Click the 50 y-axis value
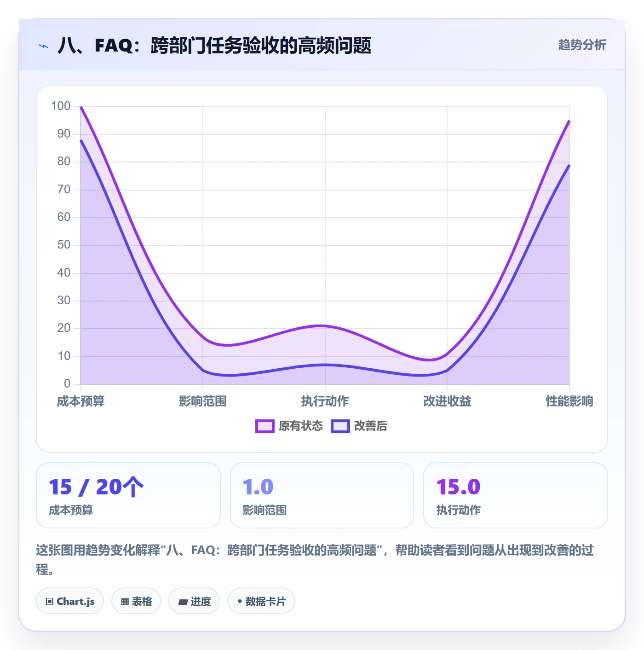Viewport: 644px width, 650px height. click(64, 245)
